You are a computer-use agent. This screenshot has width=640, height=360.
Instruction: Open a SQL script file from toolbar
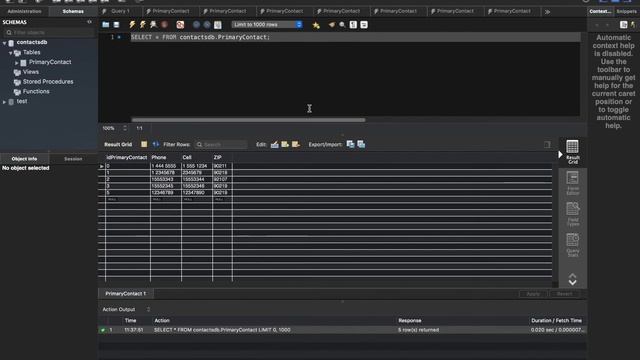click(106, 25)
